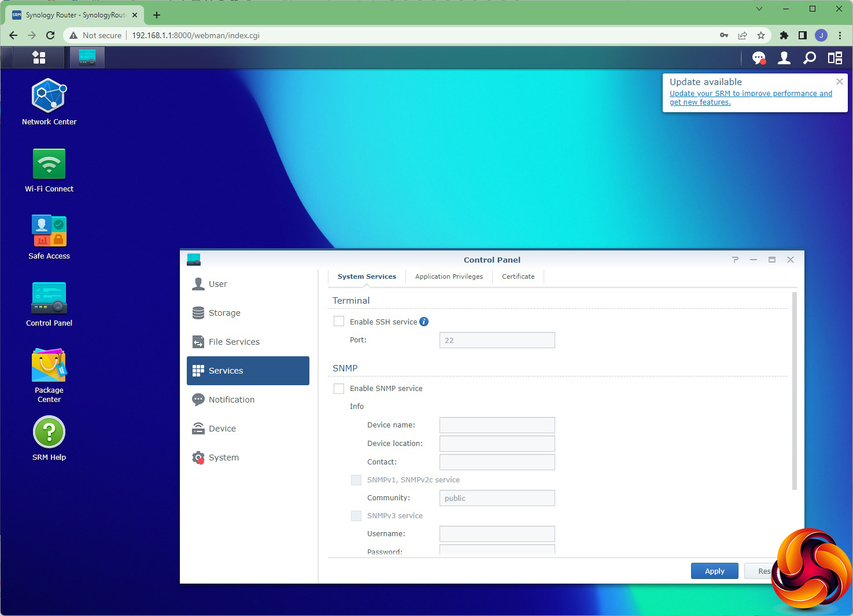Switch to the Certificate tab
Image resolution: width=853 pixels, height=616 pixels.
(x=518, y=276)
